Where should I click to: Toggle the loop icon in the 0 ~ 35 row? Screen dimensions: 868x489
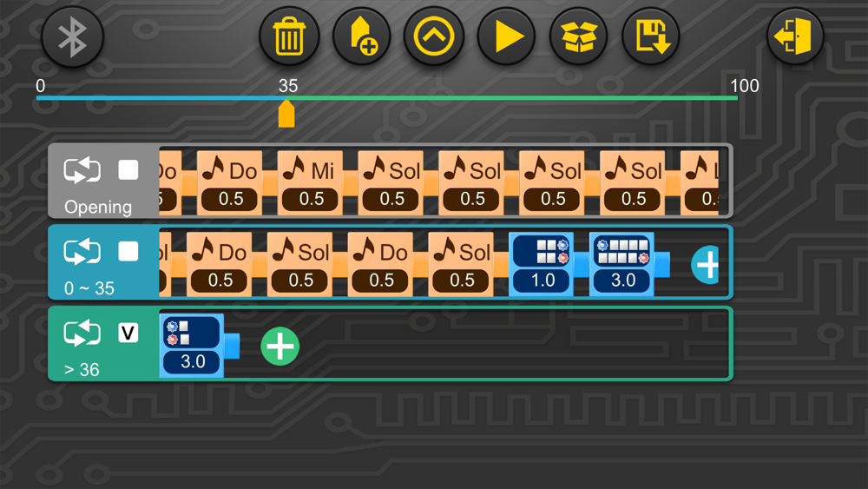coord(82,252)
